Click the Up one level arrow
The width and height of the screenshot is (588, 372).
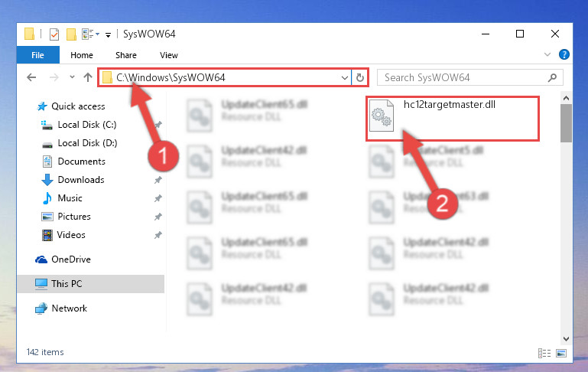88,77
